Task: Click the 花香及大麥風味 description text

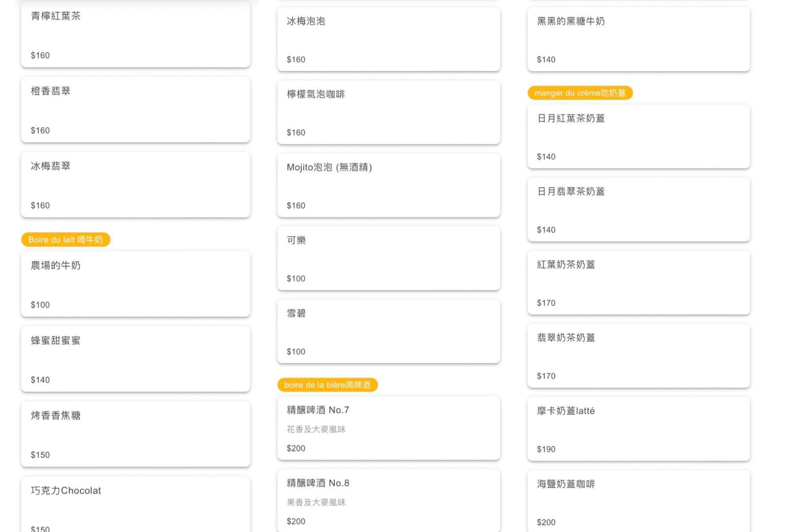Action: click(316, 429)
